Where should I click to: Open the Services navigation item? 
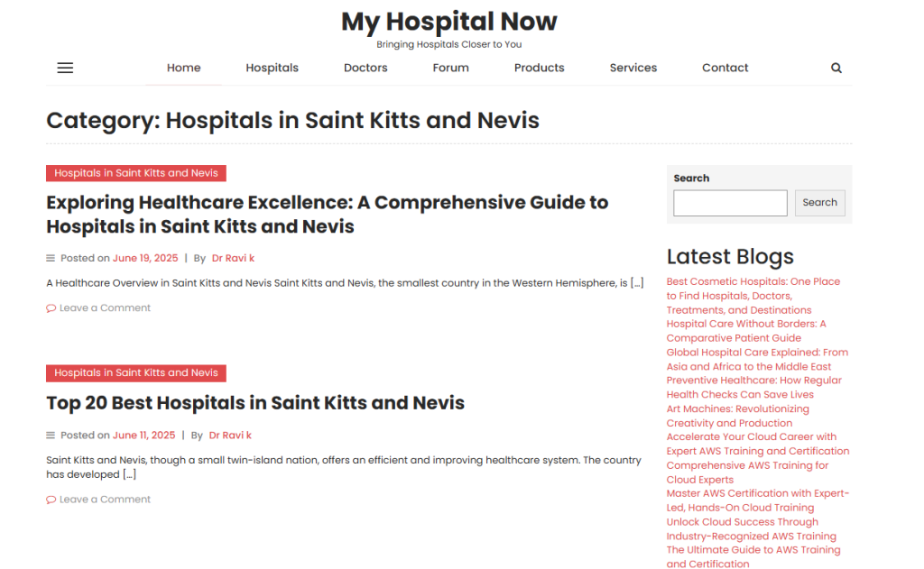pos(633,68)
